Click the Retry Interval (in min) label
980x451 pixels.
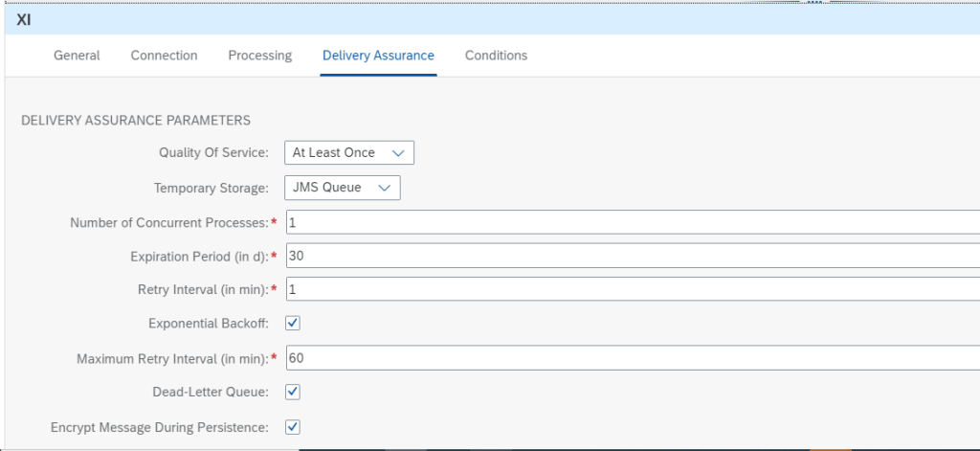tap(203, 289)
